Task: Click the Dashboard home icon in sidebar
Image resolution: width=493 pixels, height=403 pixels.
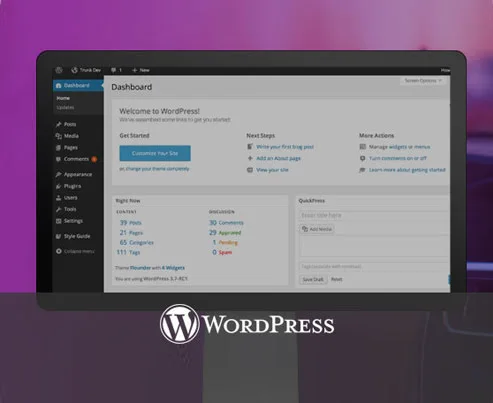Action: click(59, 86)
